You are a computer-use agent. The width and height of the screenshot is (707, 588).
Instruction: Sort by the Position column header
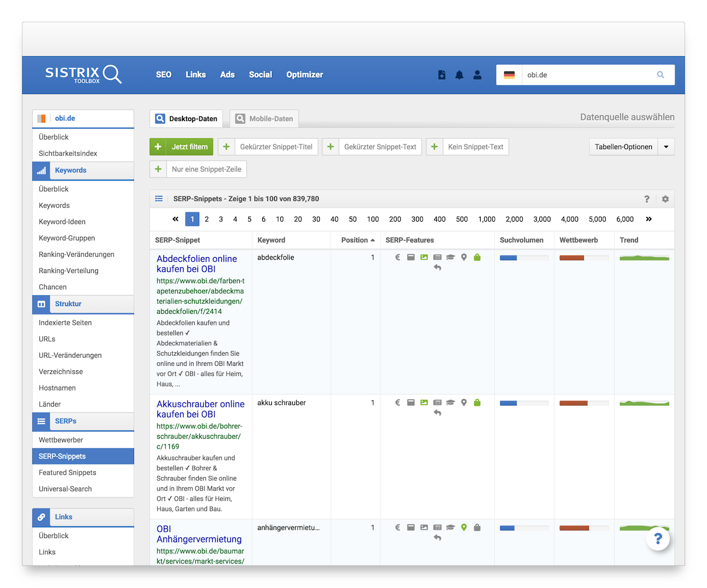click(357, 240)
